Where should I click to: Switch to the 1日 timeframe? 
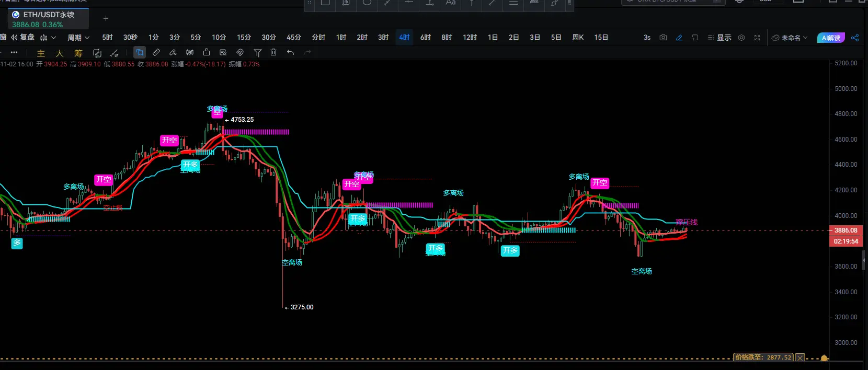(493, 38)
